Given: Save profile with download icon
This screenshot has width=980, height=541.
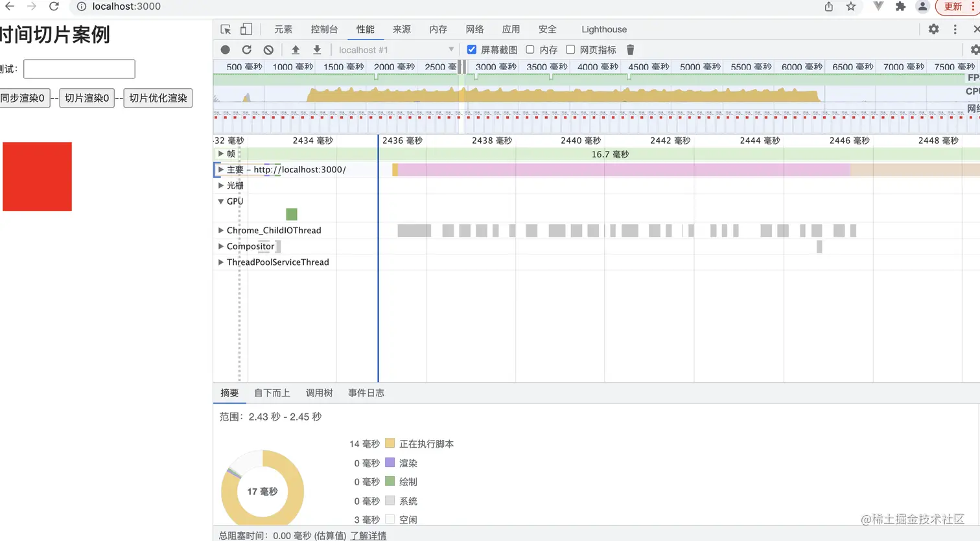Looking at the screenshot, I should (317, 50).
